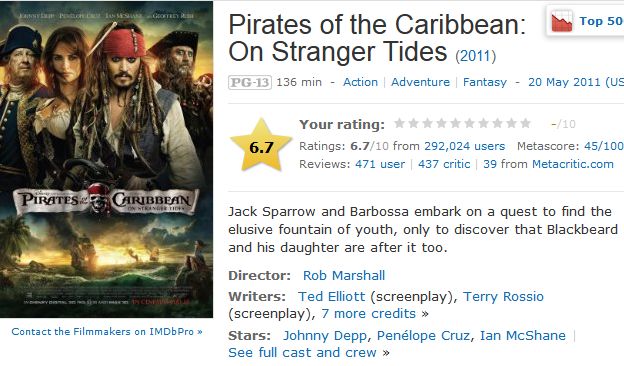Rate the movie seven stars
This screenshot has height=366, width=624.
[x=483, y=124]
